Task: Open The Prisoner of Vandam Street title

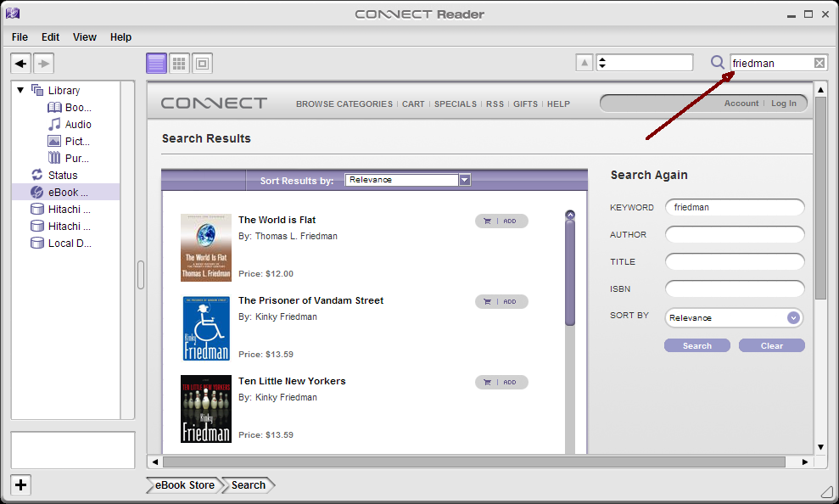Action: 310,300
